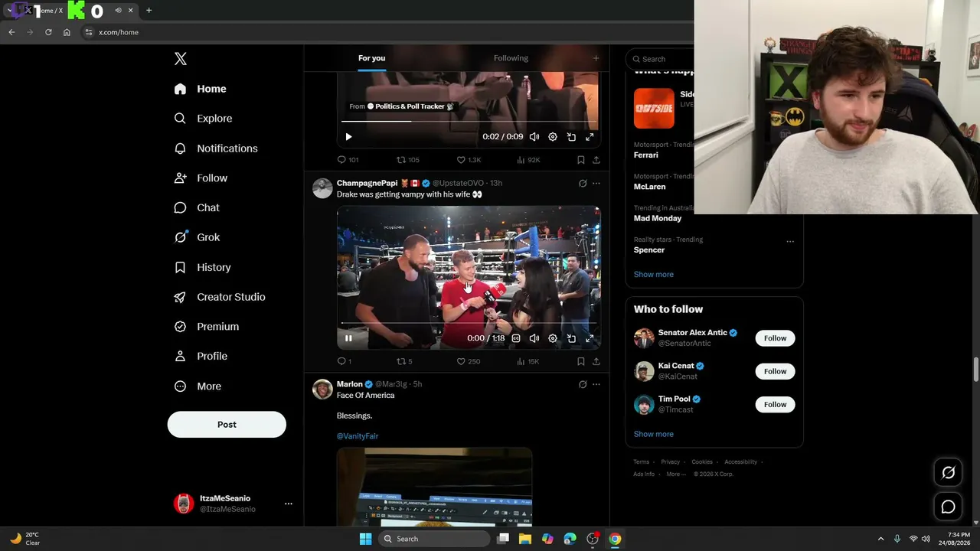This screenshot has width=980, height=551.
Task: Follow Senator Alex Antic
Action: click(775, 338)
